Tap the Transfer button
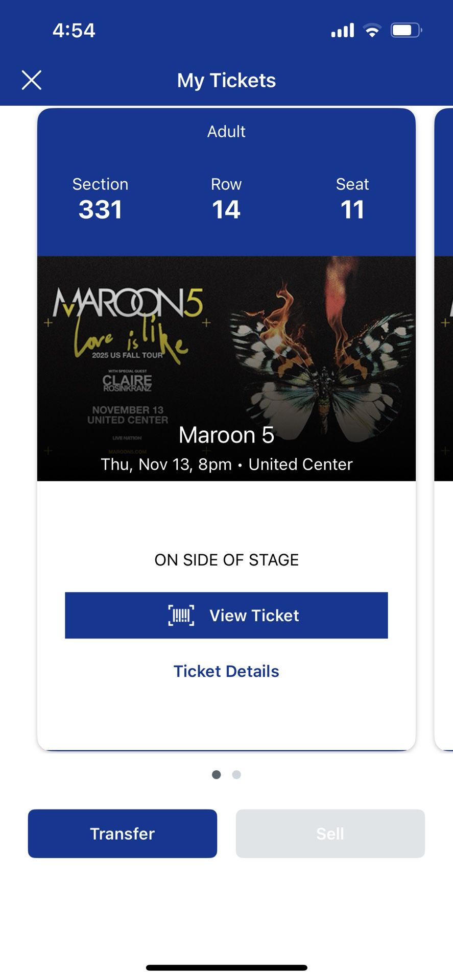Viewport: 453px width, 980px height. [x=122, y=834]
